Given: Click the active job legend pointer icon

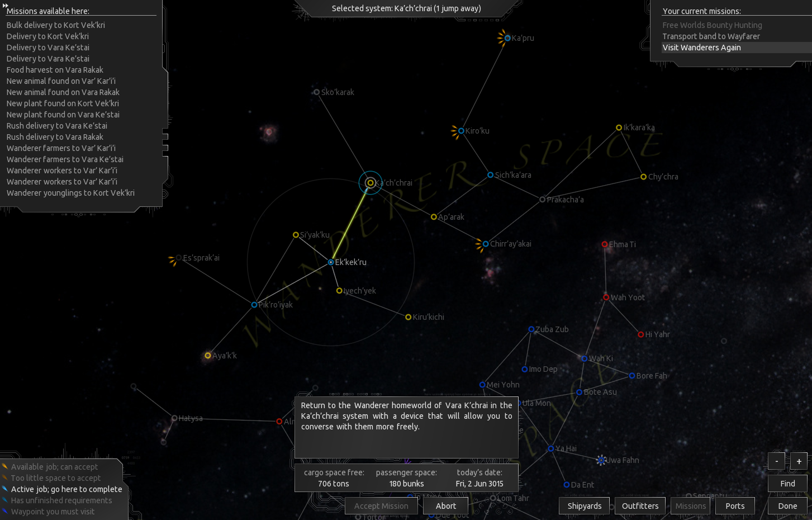Looking at the screenshot, I should [6, 489].
